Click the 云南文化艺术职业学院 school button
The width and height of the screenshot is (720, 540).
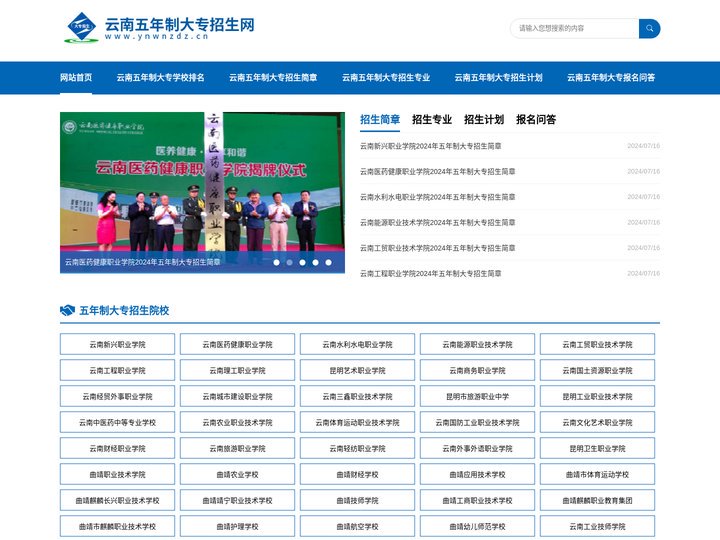click(597, 422)
